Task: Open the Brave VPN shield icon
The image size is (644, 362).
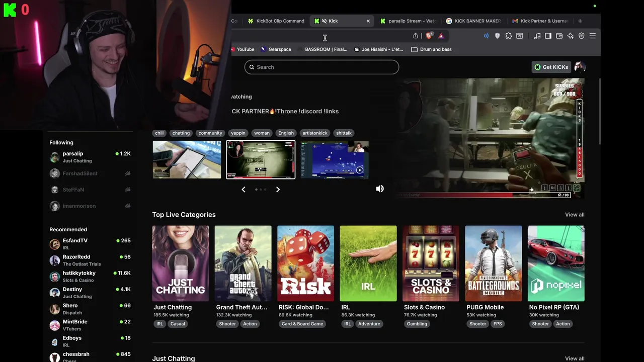Action: (x=581, y=36)
